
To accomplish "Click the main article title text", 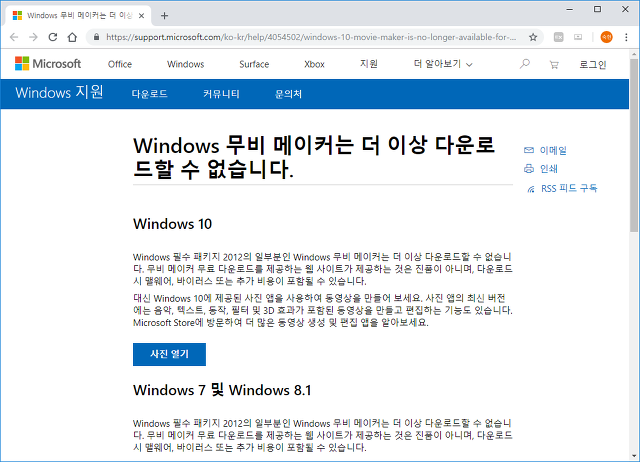I will pos(314,157).
